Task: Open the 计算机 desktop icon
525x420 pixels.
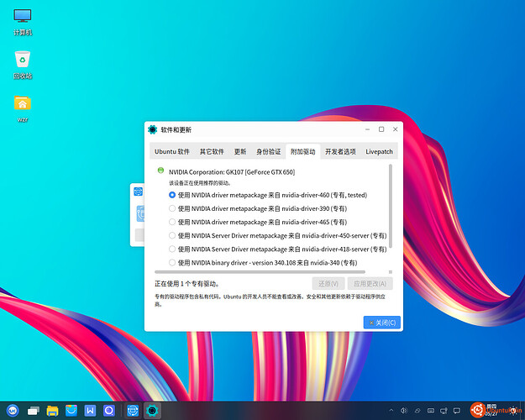Action: click(23, 22)
